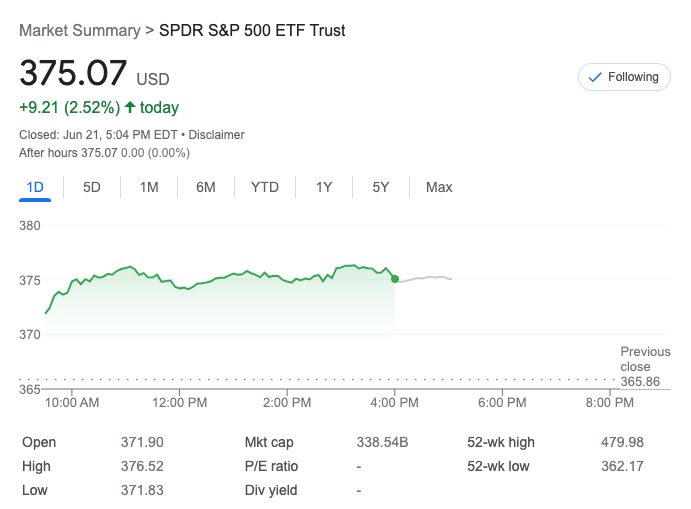Open the Market Summary breadcrumb link
Screen dimensions: 691x509
(80, 30)
